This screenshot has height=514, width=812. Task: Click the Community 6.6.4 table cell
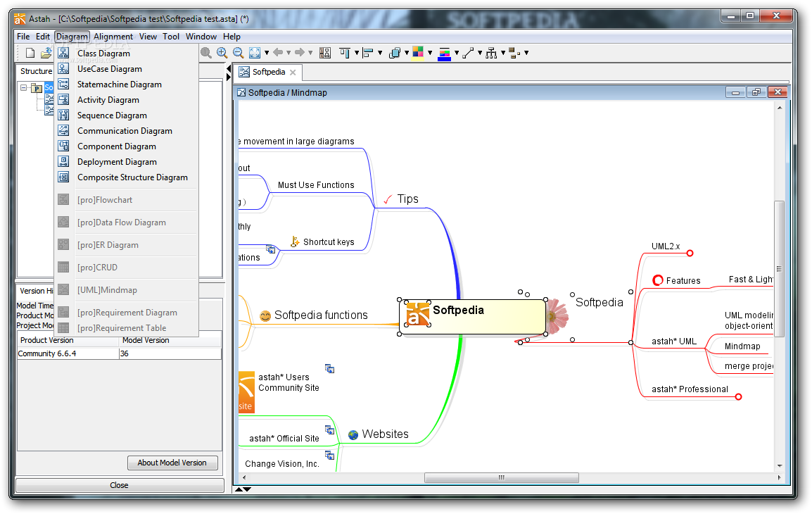(68, 353)
